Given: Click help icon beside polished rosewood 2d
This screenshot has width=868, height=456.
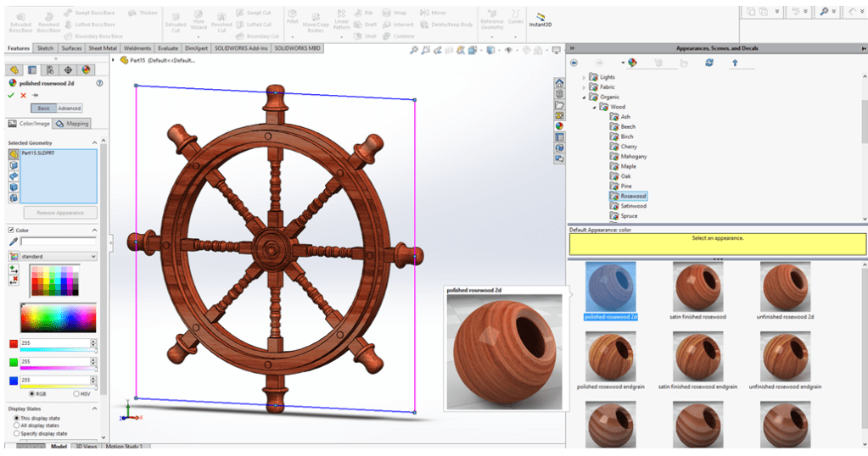Looking at the screenshot, I should (x=100, y=83).
